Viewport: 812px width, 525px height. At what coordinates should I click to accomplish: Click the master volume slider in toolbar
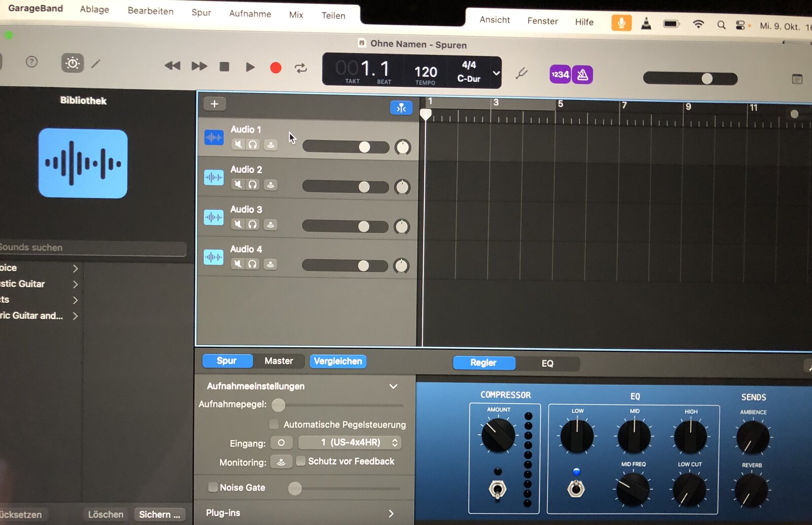[x=690, y=78]
